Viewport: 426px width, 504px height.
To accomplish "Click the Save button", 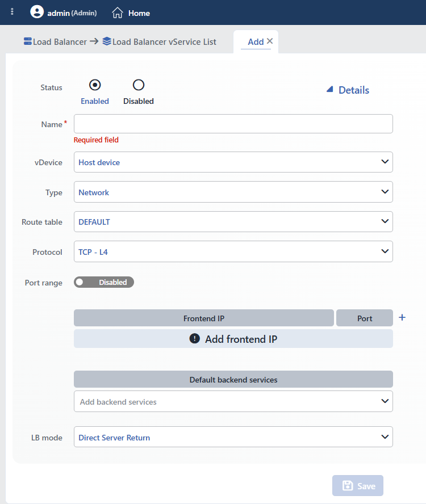I will (358, 485).
